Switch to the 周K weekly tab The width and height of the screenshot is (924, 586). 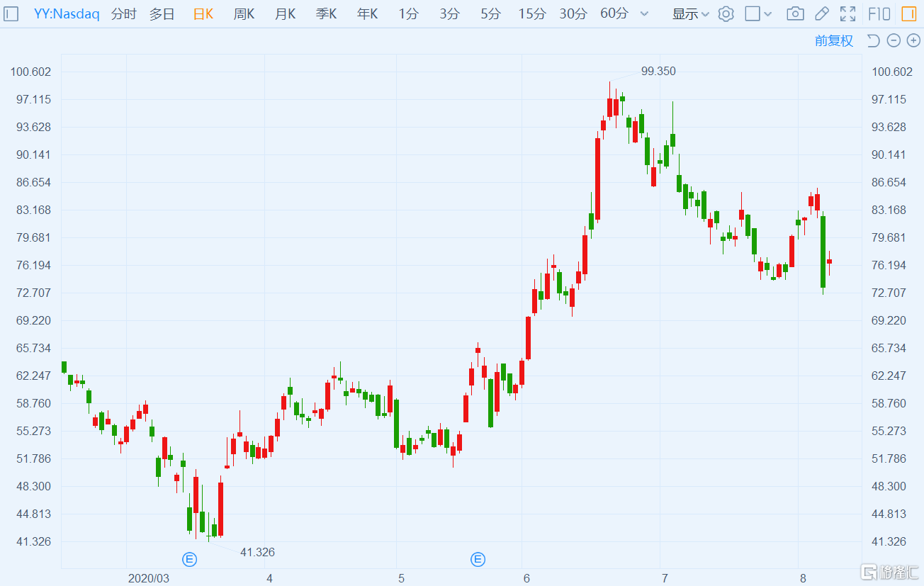pos(244,14)
